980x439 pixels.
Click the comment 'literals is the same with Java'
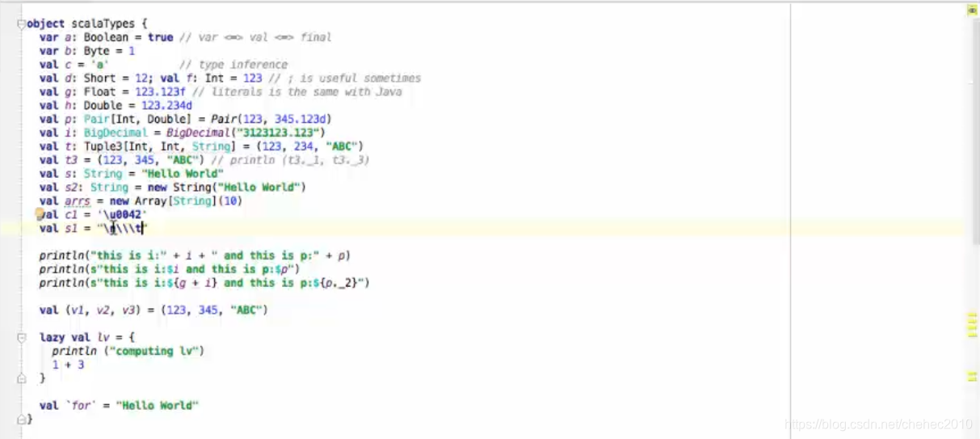(x=306, y=92)
